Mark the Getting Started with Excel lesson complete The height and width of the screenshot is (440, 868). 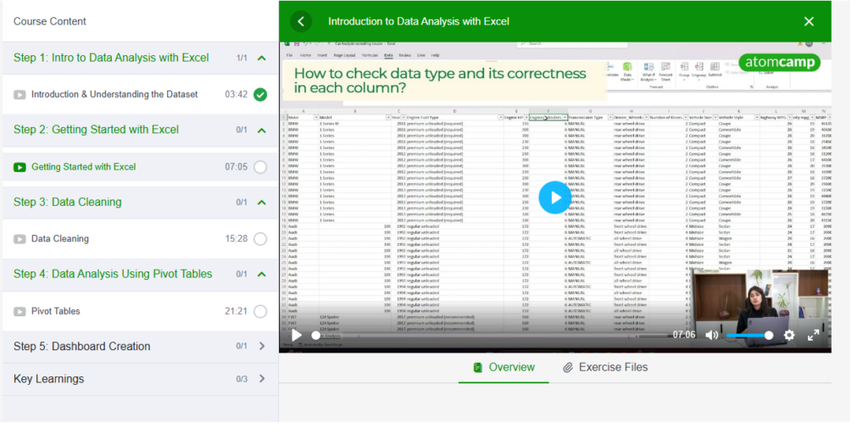pyautogui.click(x=260, y=167)
